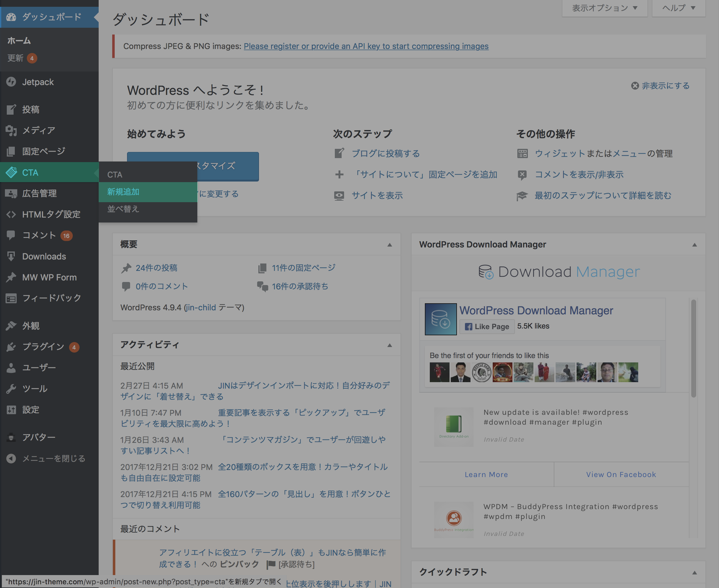Click the Jetpack lightning icon

pyautogui.click(x=11, y=82)
